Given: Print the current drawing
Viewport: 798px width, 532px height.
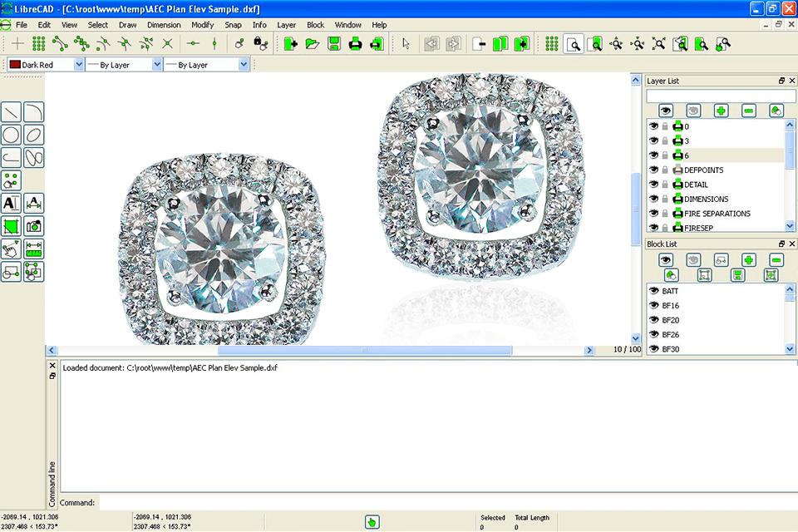Looking at the screenshot, I should click(356, 43).
